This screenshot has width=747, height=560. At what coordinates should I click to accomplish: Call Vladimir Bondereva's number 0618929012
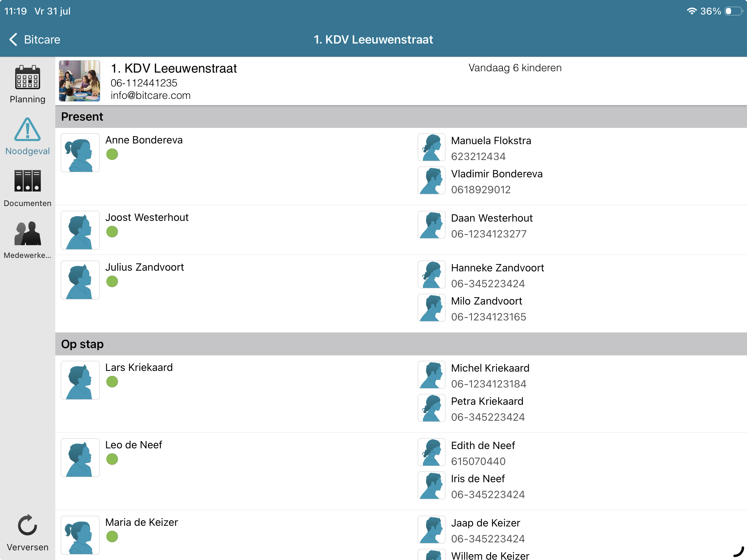pyautogui.click(x=481, y=190)
